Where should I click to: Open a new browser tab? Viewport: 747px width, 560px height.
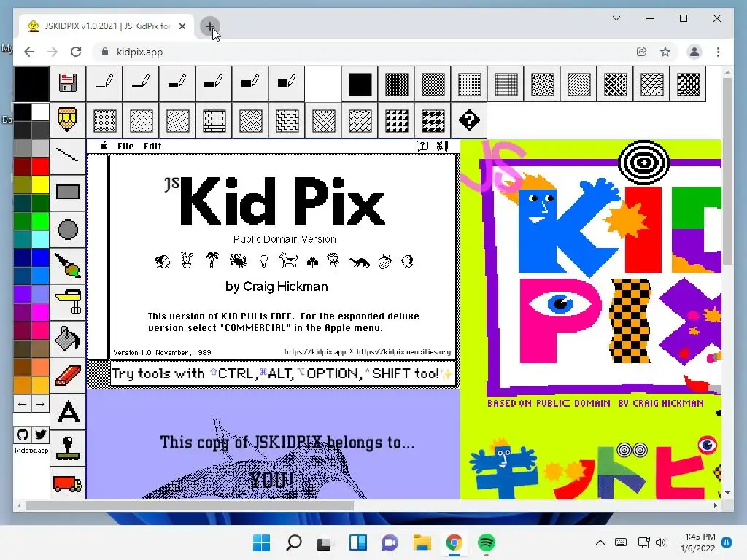click(209, 26)
